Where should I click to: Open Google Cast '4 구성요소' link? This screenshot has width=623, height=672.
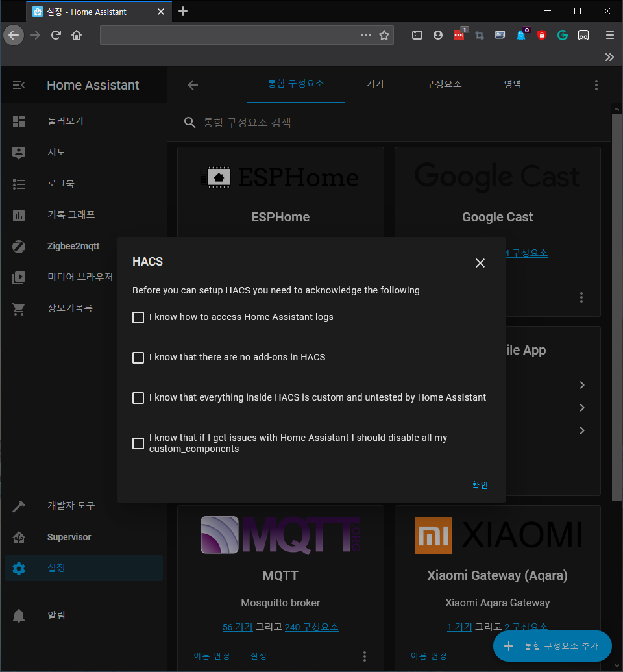(526, 253)
